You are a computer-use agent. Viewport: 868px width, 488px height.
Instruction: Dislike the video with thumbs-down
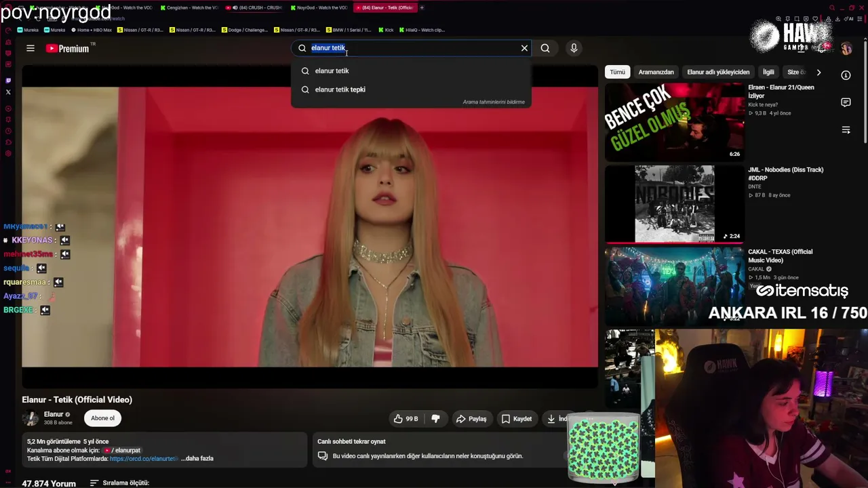[x=435, y=419]
